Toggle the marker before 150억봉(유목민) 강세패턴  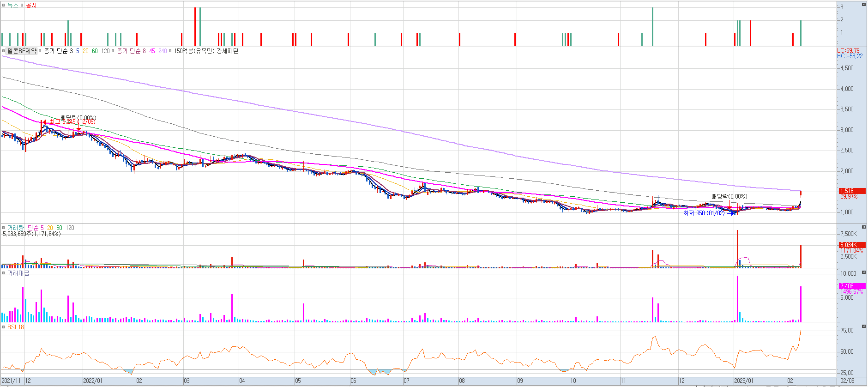[170, 51]
